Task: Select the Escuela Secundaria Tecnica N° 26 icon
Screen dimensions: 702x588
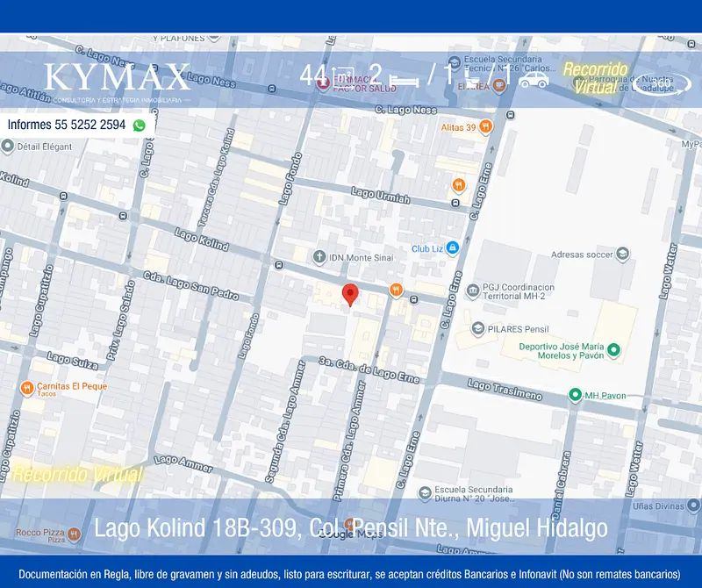Action: coord(455,62)
